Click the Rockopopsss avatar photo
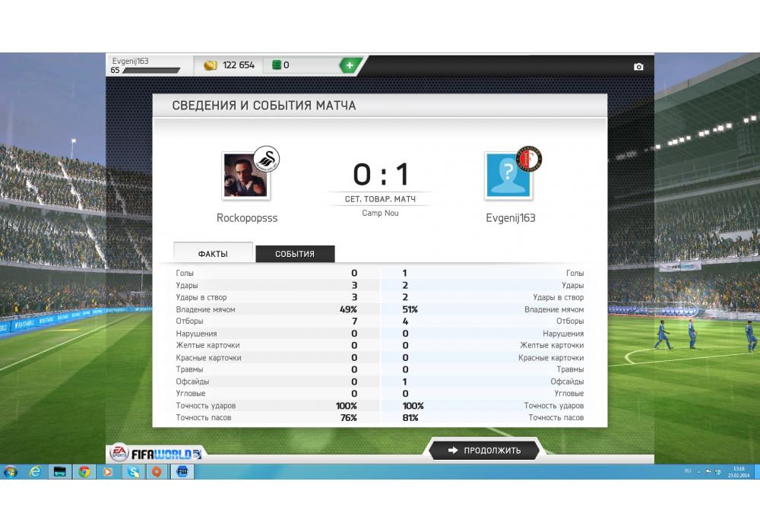 pyautogui.click(x=245, y=176)
